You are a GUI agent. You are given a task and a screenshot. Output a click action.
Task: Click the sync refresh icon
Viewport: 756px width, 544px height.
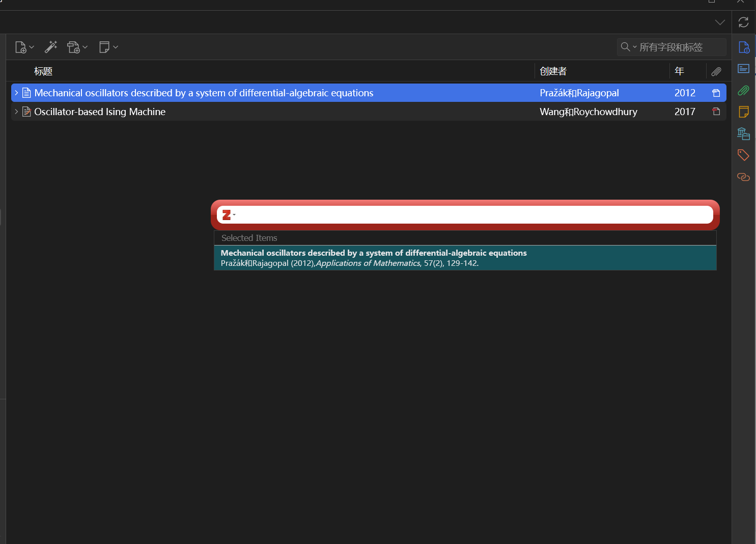(743, 22)
